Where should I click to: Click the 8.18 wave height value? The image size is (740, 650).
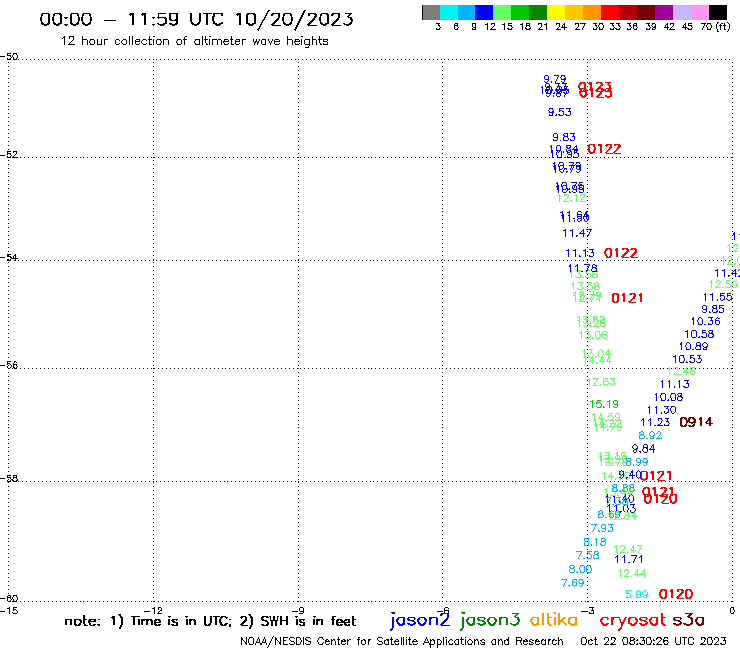point(595,542)
